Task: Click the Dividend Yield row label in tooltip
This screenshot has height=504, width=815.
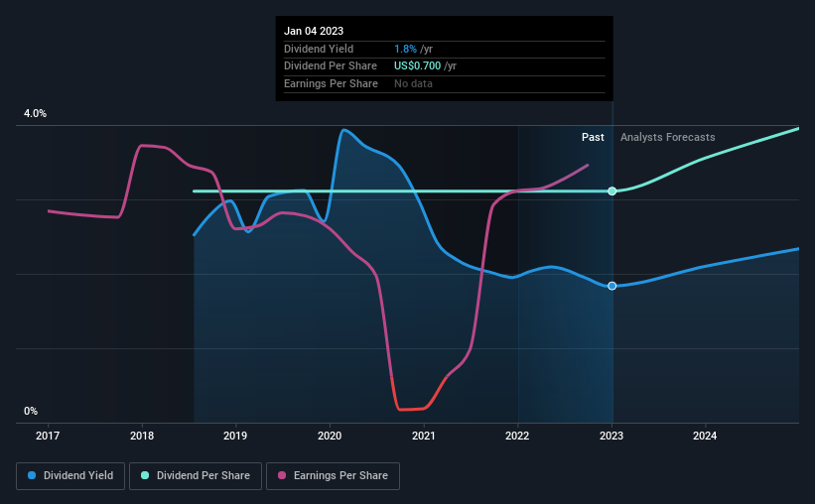Action: click(x=319, y=49)
